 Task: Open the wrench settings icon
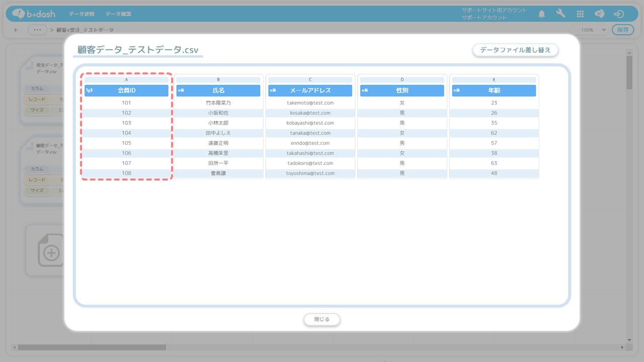561,14
